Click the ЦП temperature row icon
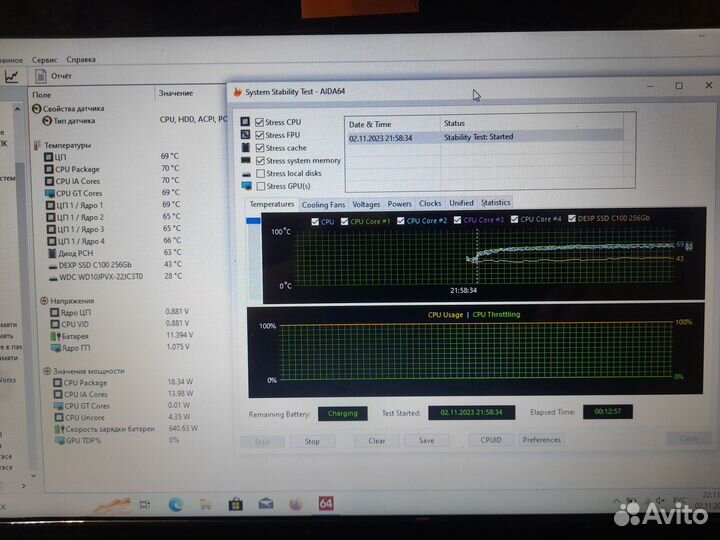 point(48,157)
